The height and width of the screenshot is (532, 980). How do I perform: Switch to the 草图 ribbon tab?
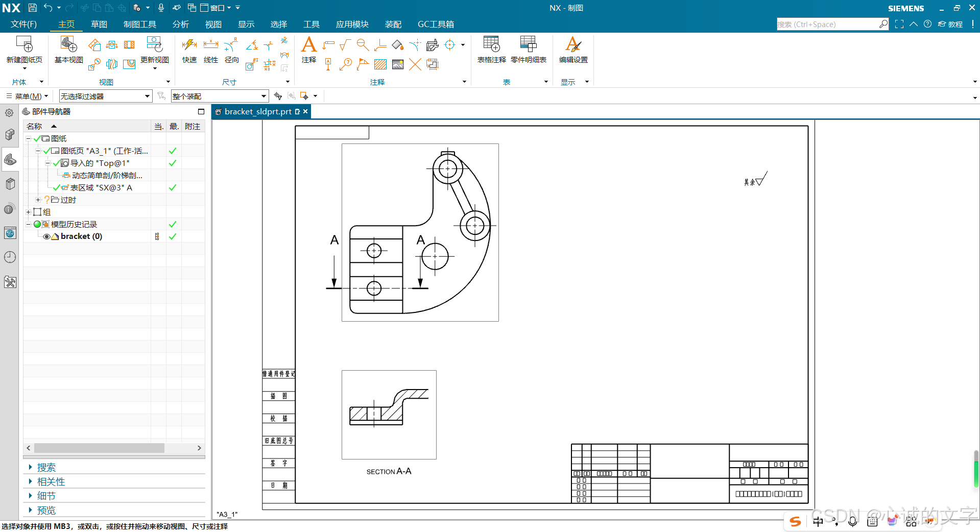[99, 24]
